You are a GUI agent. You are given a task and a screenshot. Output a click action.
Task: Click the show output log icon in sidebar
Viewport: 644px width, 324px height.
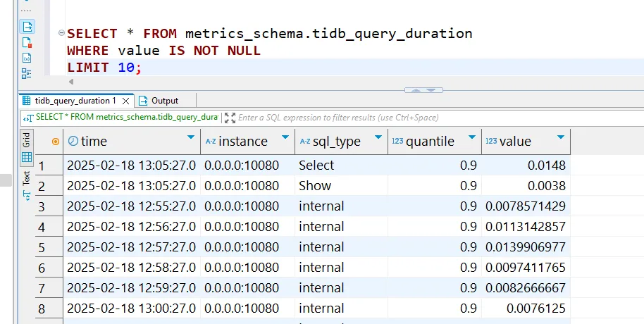27,27
